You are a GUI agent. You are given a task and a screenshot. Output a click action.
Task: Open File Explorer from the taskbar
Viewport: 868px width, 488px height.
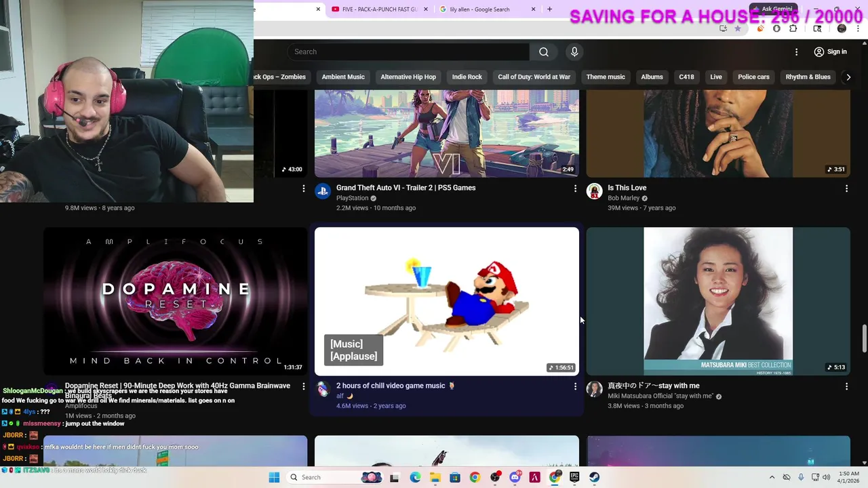point(435,477)
